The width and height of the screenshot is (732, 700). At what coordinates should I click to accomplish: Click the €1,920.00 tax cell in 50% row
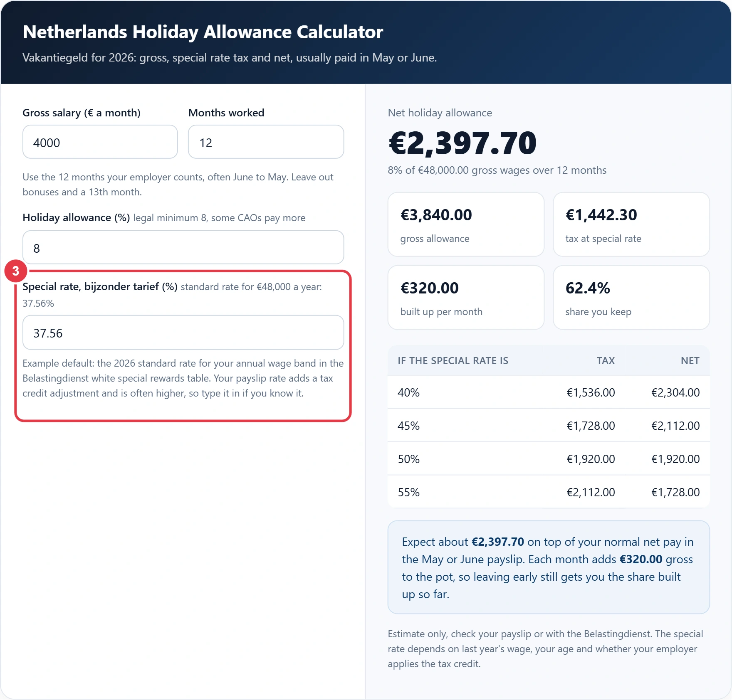(x=591, y=459)
